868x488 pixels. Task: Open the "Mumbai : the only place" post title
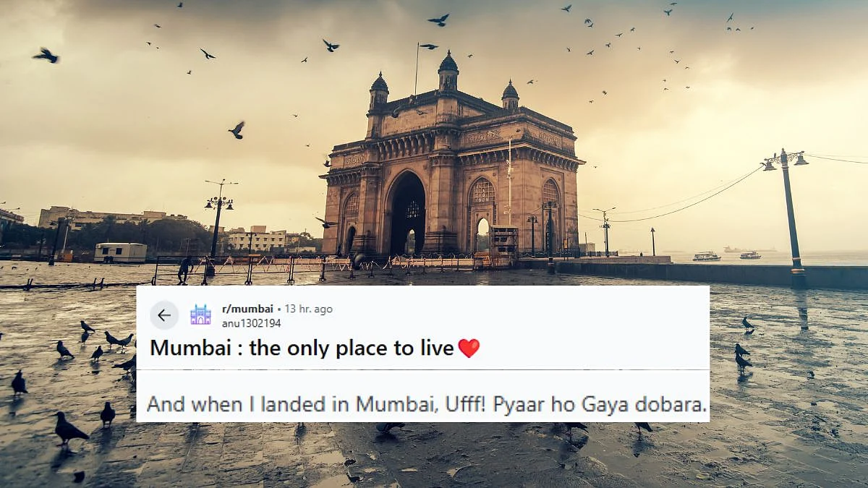(x=302, y=348)
